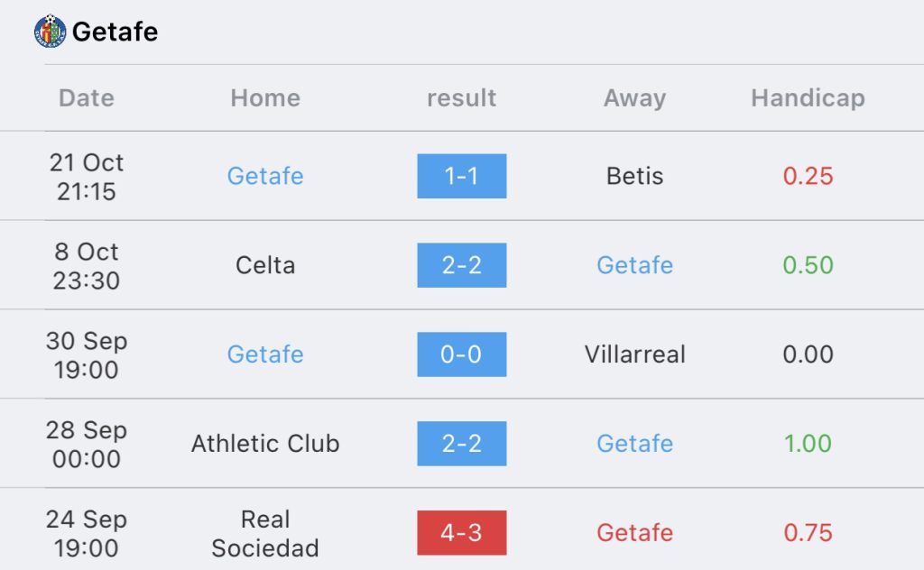Click the 21 Oct 21:15 match date
The height and width of the screenshot is (570, 924).
tap(87, 177)
